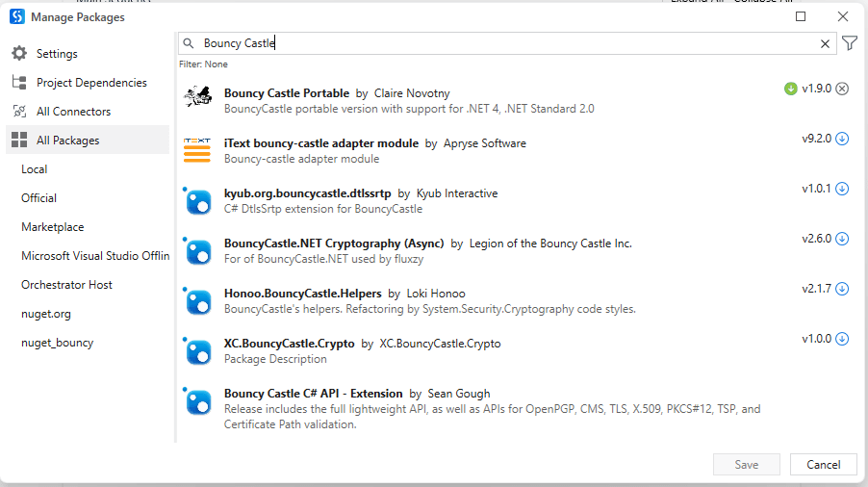Open the Settings tab
The width and height of the screenshot is (868, 487).
[x=57, y=54]
